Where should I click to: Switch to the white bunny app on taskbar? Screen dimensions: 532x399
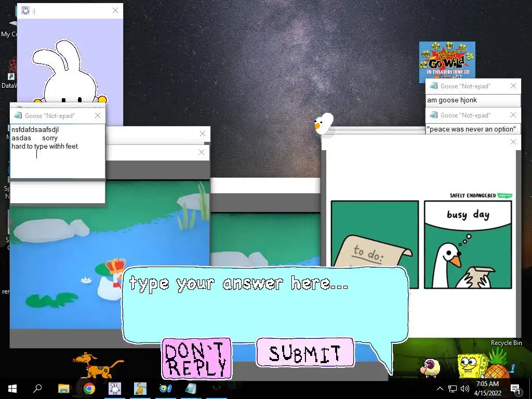click(115, 389)
